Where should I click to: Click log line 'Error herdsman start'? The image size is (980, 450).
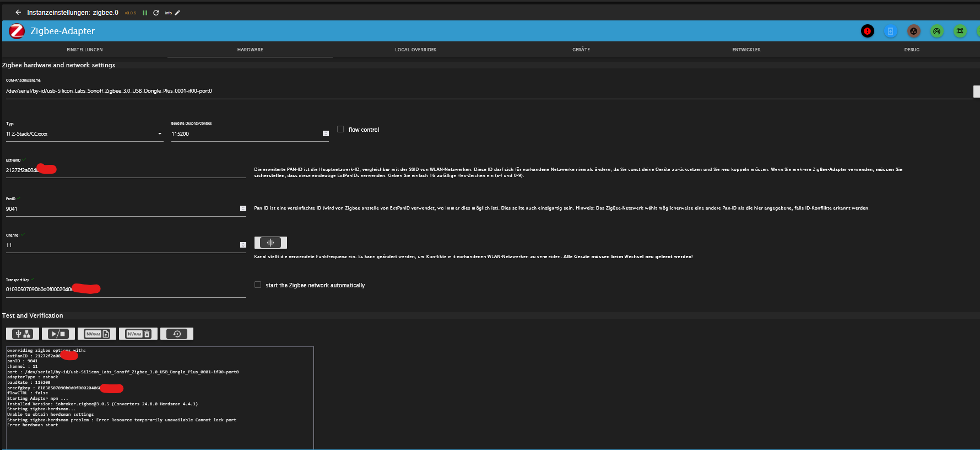click(x=33, y=425)
